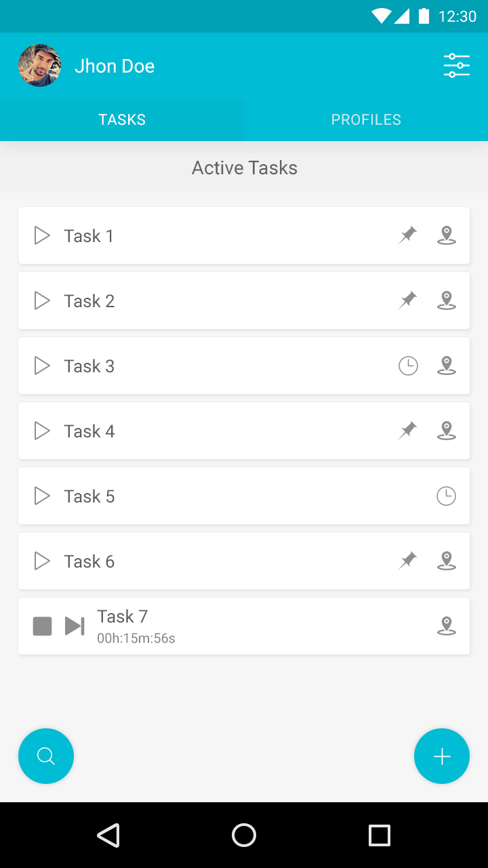The image size is (488, 868).
Task: Click the location marker on Task 7
Action: coord(446,626)
